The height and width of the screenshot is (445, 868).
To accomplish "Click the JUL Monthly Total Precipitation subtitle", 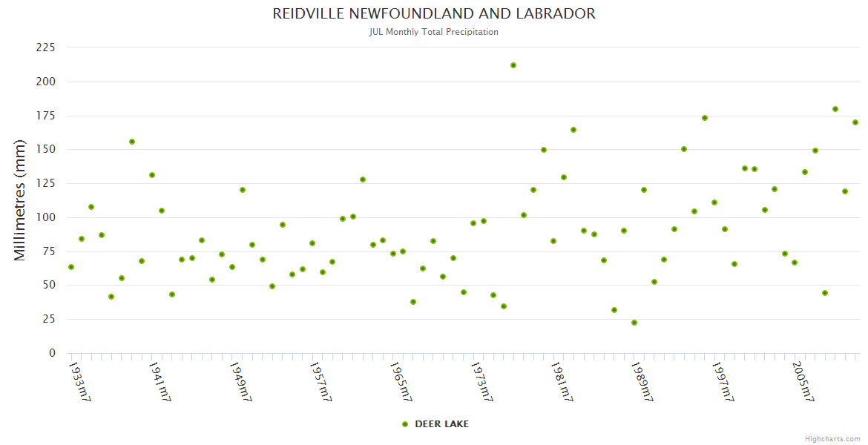I will point(434,32).
